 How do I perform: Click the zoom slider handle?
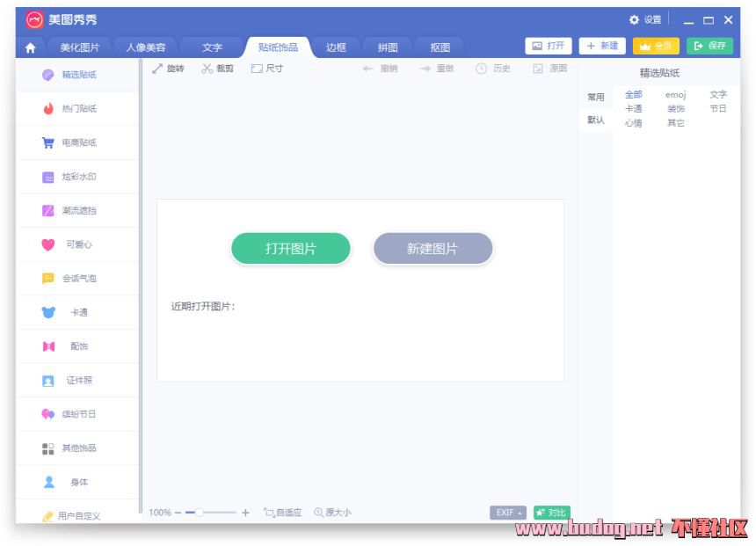point(200,513)
